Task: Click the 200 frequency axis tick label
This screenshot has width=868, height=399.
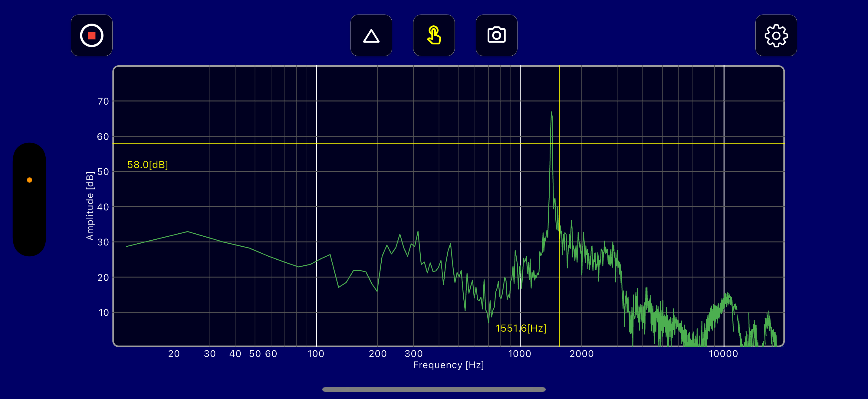Action: [x=378, y=354]
